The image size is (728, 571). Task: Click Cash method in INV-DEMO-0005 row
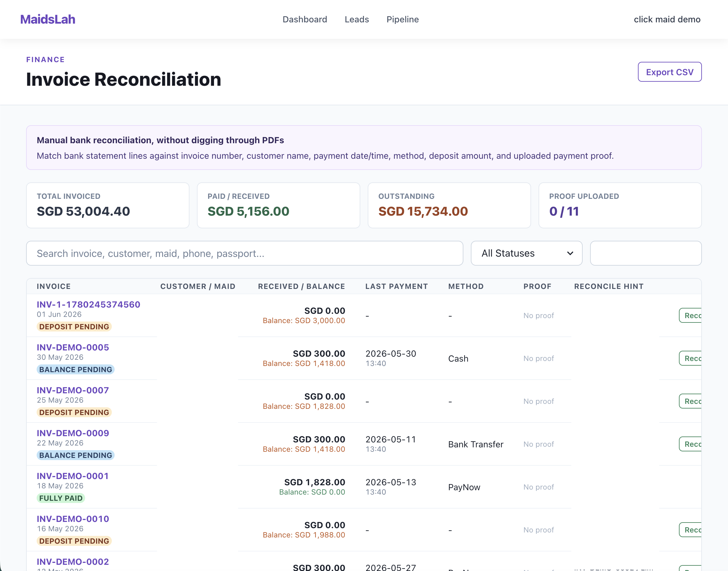pos(458,359)
